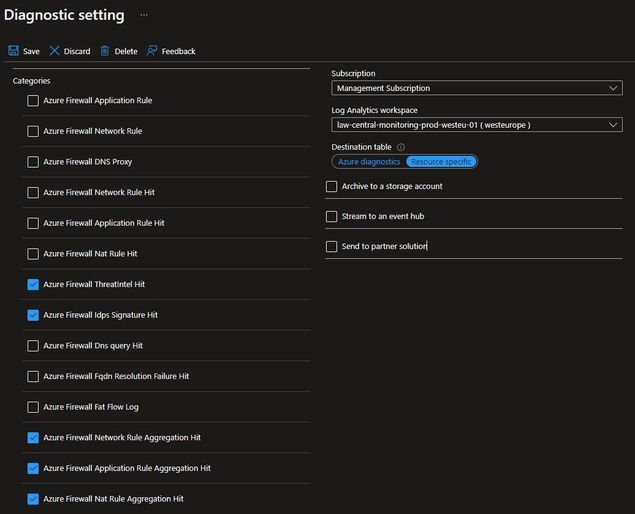The image size is (635, 514).
Task: Tick Azure Firewall Application Rule Hit checkbox
Action: (33, 223)
